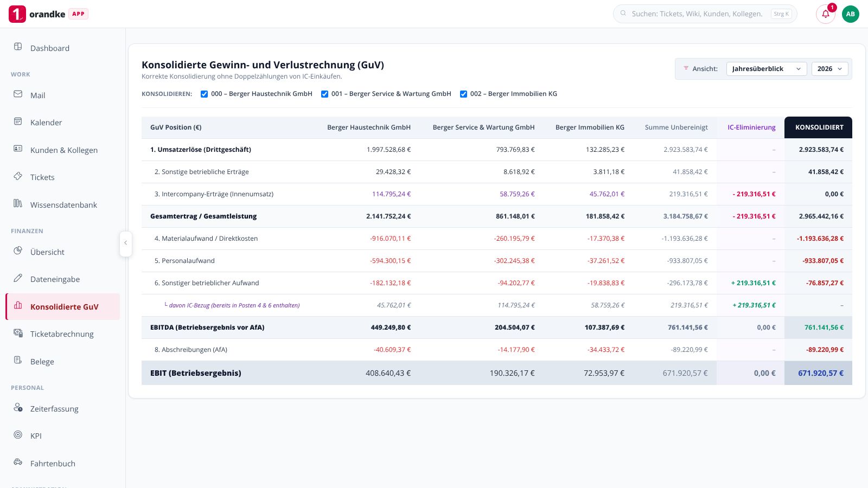Click the consolidated EBIT value 671.920,57 €
Viewport: 868px width, 488px height.
[x=821, y=373]
